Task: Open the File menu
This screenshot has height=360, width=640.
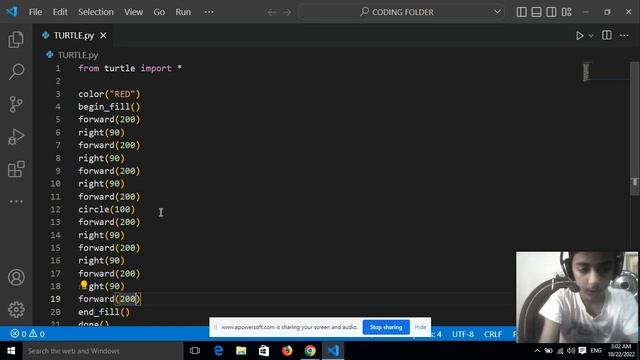Action: [35, 12]
